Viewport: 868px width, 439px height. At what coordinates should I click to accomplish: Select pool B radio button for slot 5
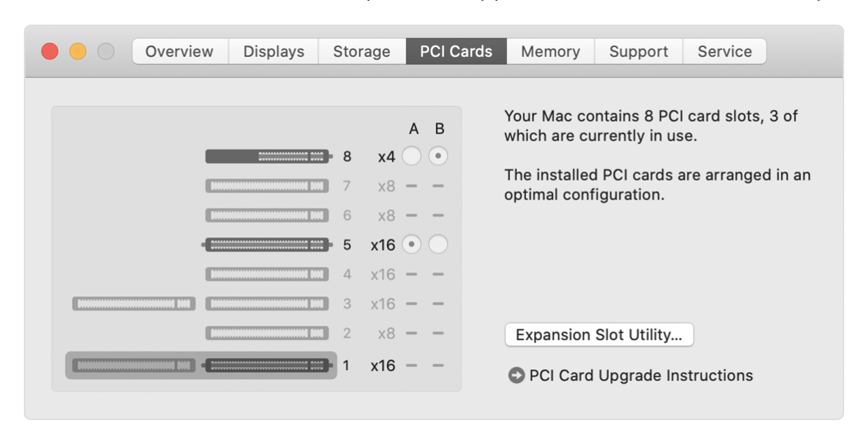(438, 245)
